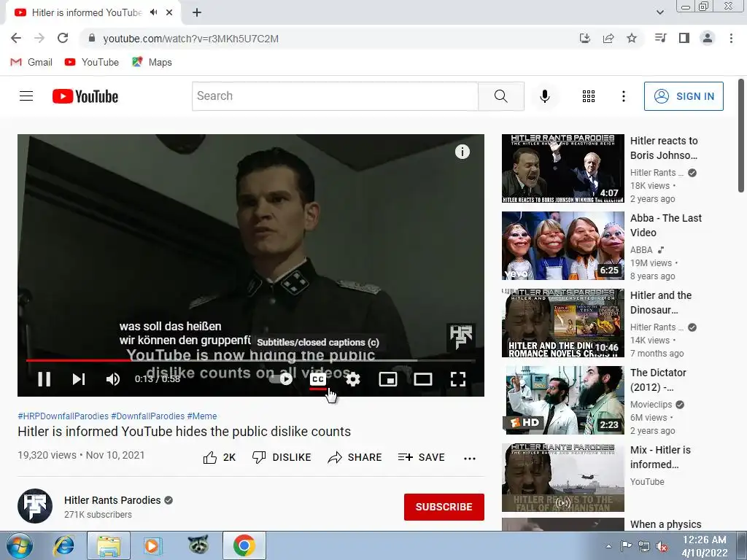This screenshot has width=747, height=560.
Task: Open Boris Johnson reaction video thumbnail
Action: pos(562,168)
